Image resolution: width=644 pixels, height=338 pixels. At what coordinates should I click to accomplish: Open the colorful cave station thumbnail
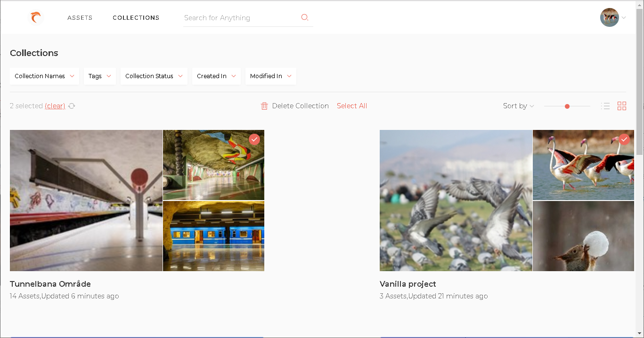tap(214, 165)
